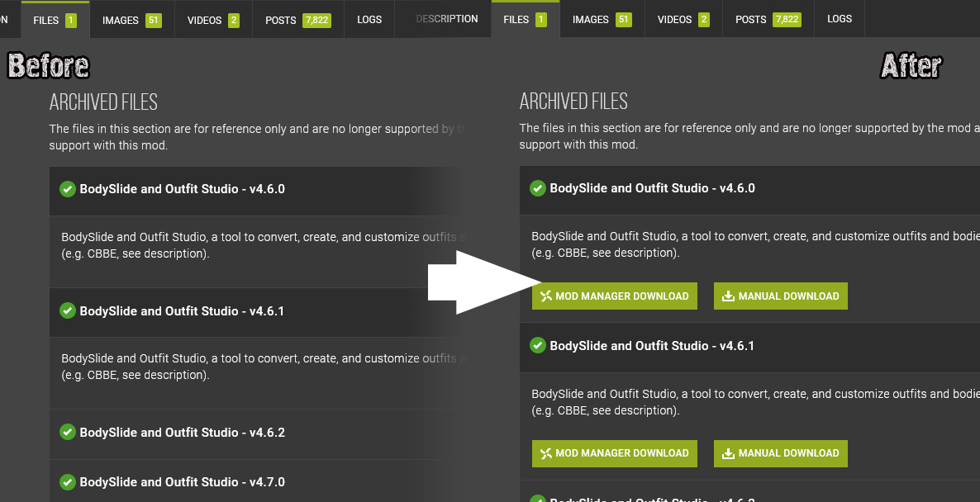The width and height of the screenshot is (980, 502).
Task: Switch to the DESCRIPTION tab in the After pane
Action: pyautogui.click(x=447, y=19)
